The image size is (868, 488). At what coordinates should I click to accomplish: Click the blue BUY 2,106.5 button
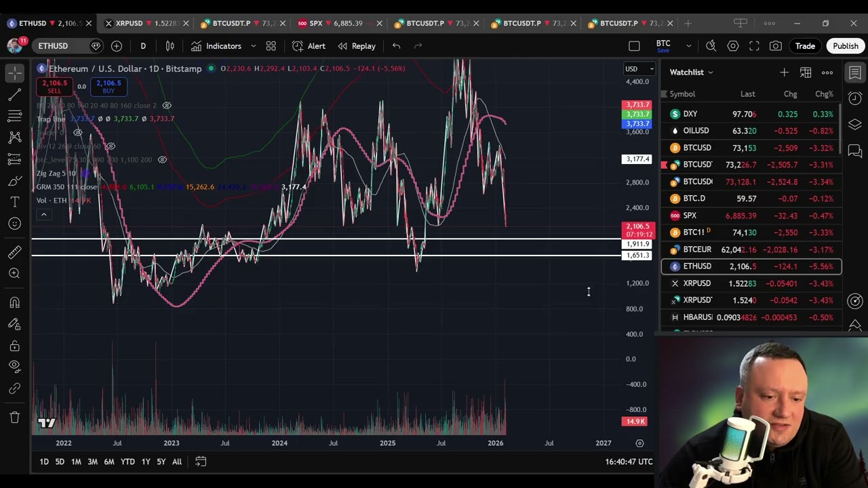click(108, 87)
